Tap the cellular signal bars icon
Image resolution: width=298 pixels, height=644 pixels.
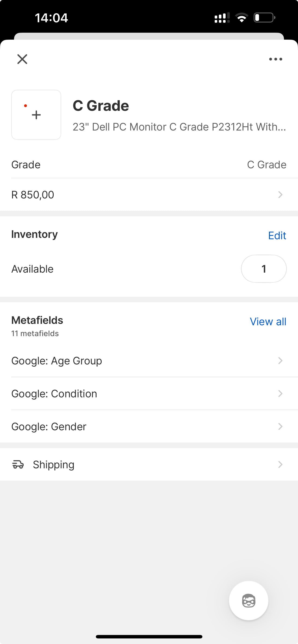click(222, 18)
